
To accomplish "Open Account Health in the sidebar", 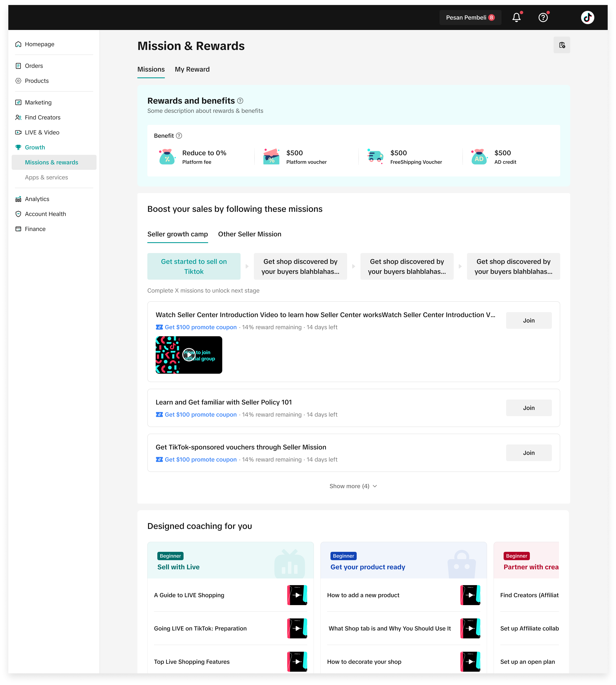I will [45, 214].
